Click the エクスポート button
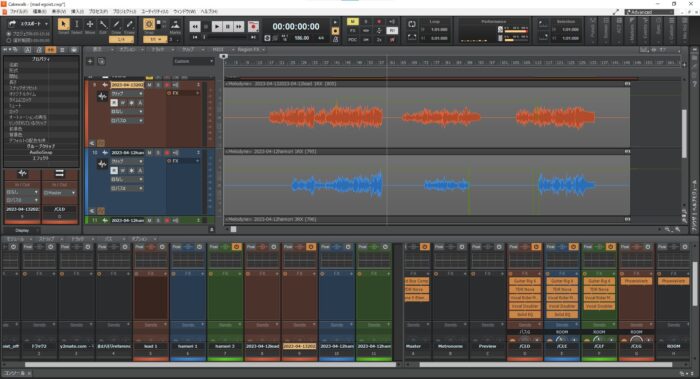 tap(25, 24)
